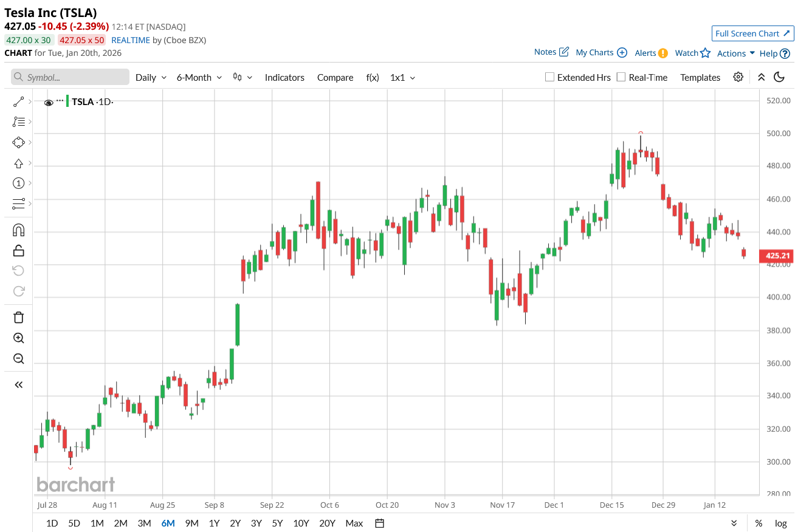Select the 1Y time range tab
Screen dimensions: 795x532
[214, 523]
